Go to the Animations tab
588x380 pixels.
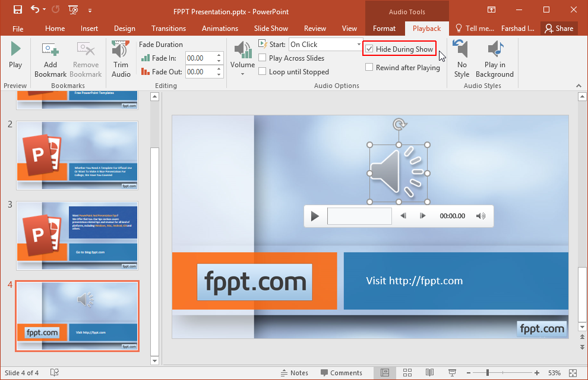(220, 29)
